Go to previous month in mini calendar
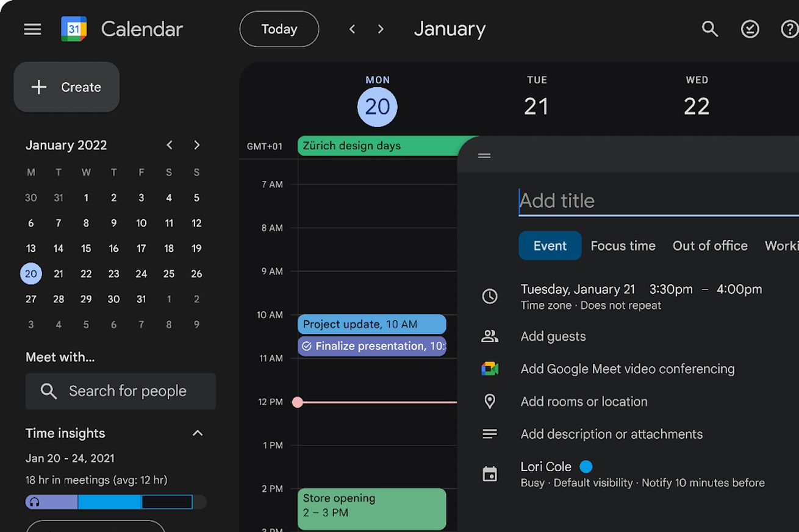The image size is (799, 532). click(x=170, y=145)
